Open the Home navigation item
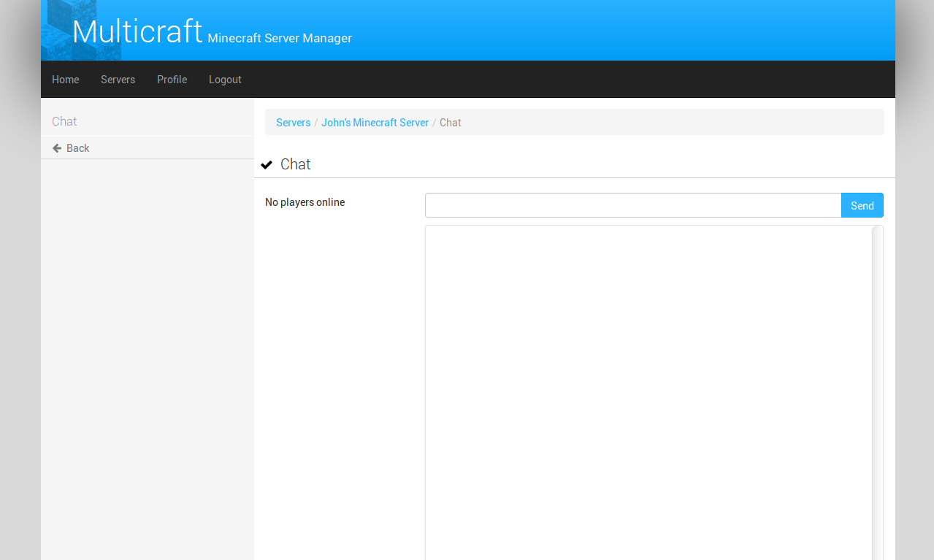This screenshot has width=934, height=560. tap(65, 80)
